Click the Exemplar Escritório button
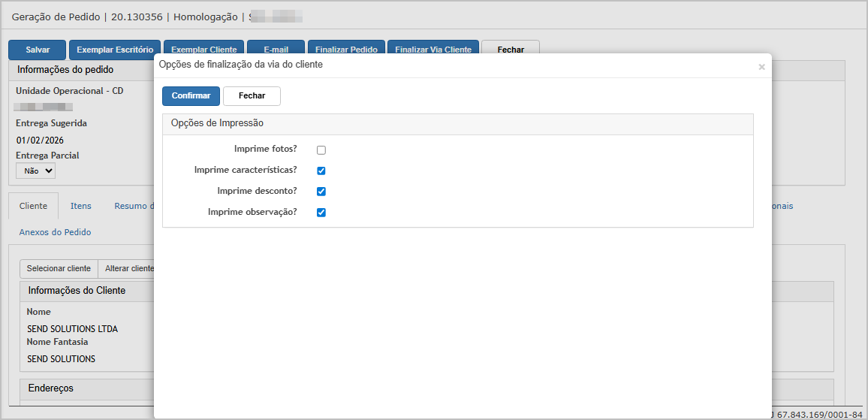The width and height of the screenshot is (868, 420). tap(115, 50)
